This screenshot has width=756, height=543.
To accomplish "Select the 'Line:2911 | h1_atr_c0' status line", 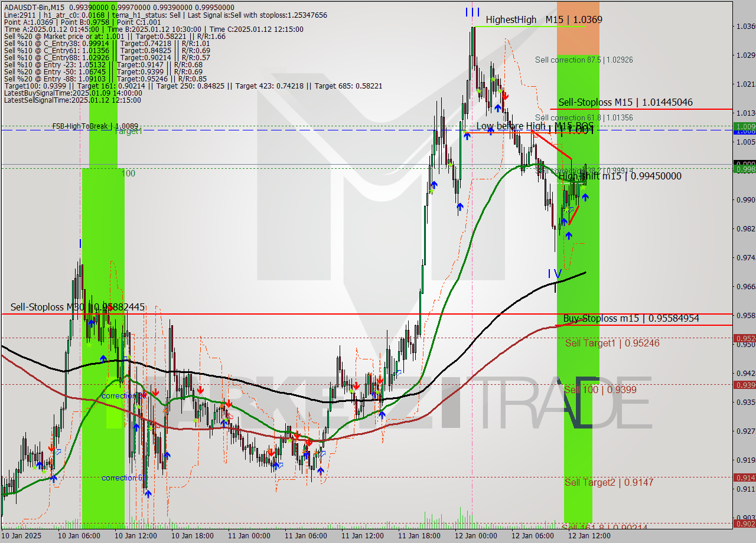I will 165,15.
